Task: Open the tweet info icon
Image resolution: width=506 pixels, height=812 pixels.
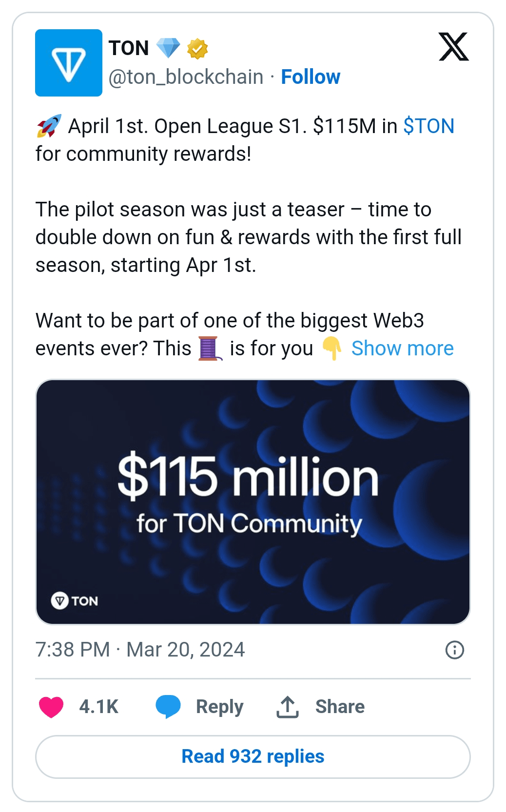Action: tap(454, 650)
